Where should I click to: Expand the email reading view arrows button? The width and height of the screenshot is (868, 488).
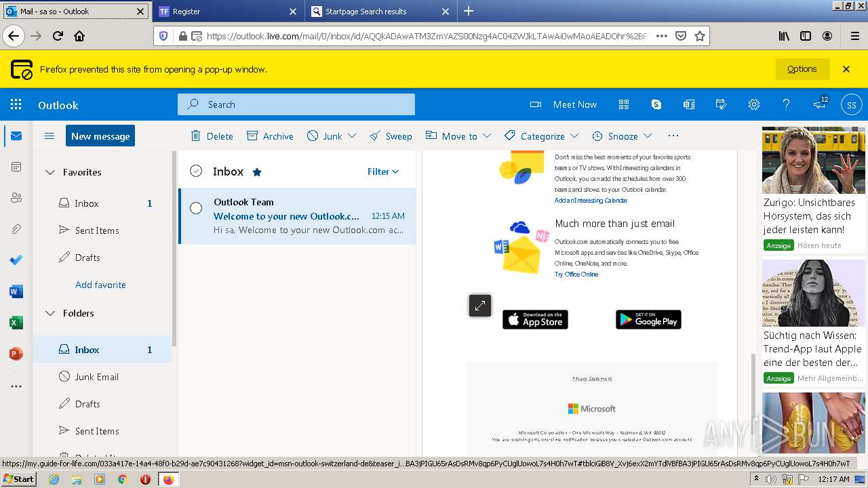pyautogui.click(x=480, y=306)
